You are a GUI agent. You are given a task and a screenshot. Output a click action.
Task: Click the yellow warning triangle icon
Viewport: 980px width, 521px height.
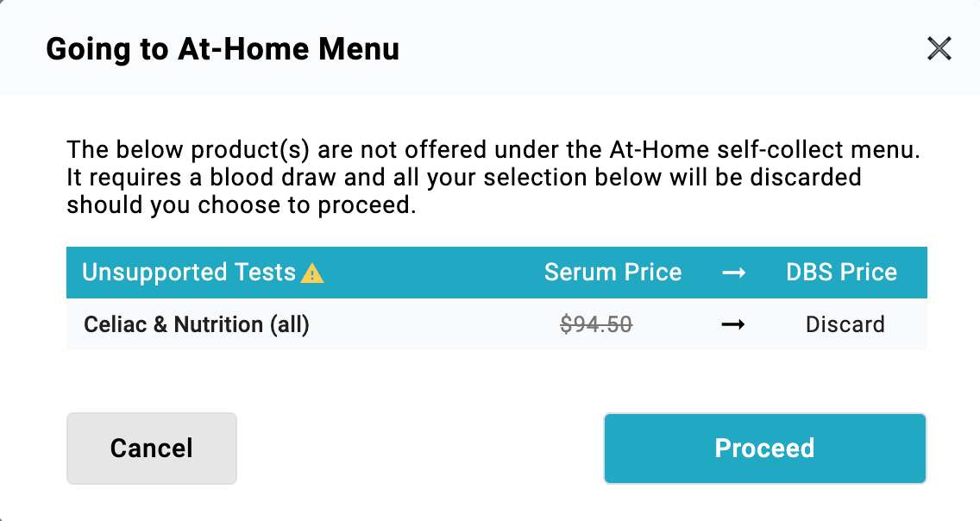312,274
